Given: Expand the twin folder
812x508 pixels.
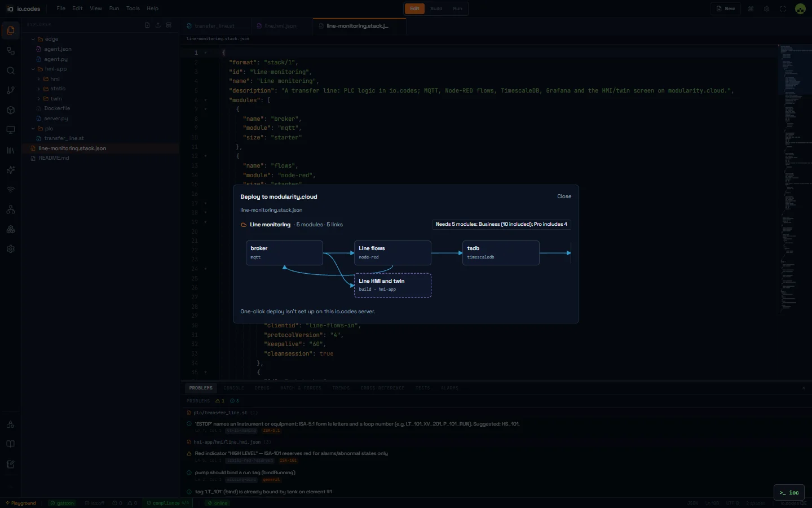Looking at the screenshot, I should point(39,99).
